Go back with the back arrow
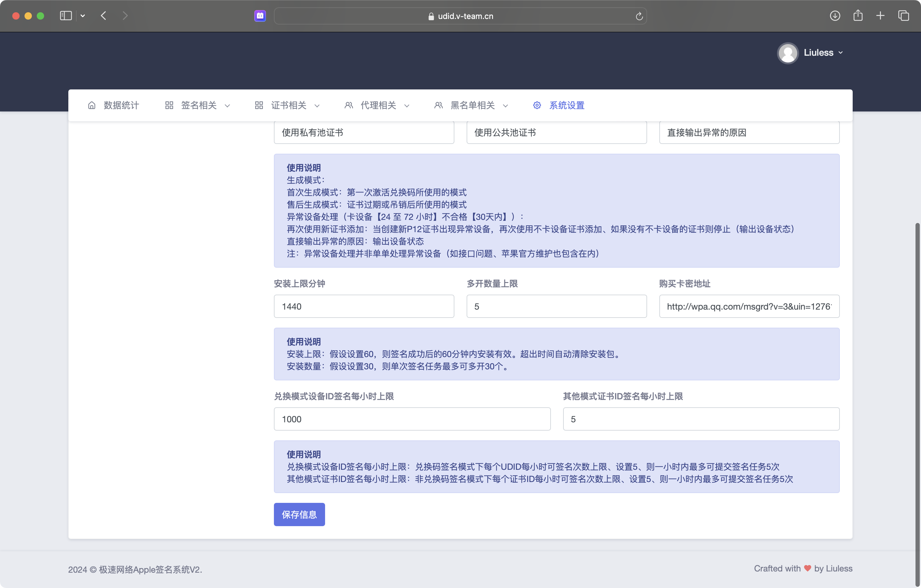Viewport: 921px width, 588px height. pos(103,16)
